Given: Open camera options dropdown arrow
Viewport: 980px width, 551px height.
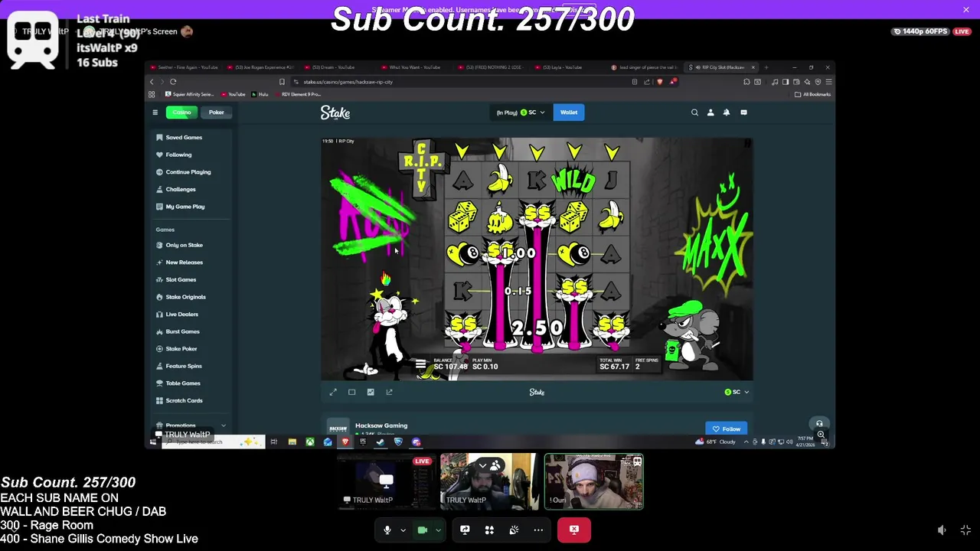Looking at the screenshot, I should 438,530.
